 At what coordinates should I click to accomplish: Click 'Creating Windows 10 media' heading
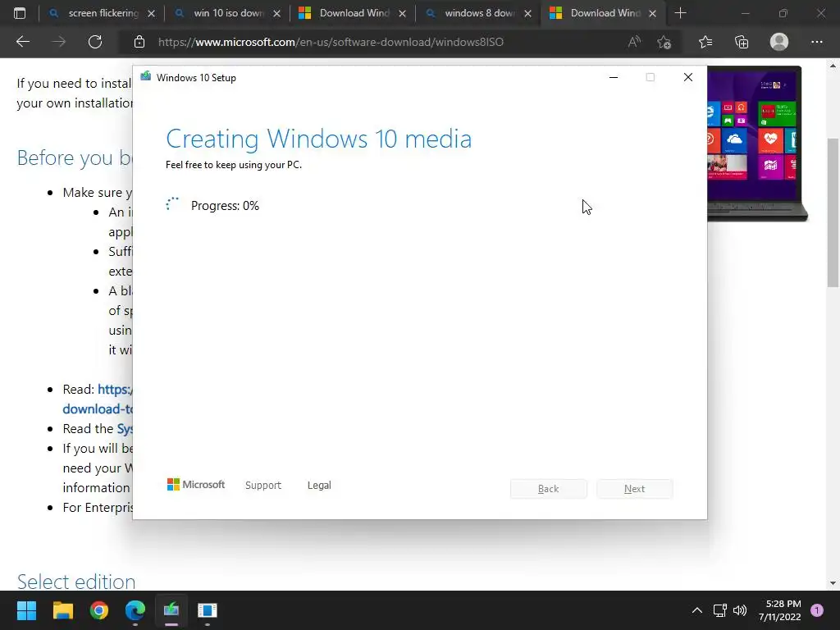(319, 139)
